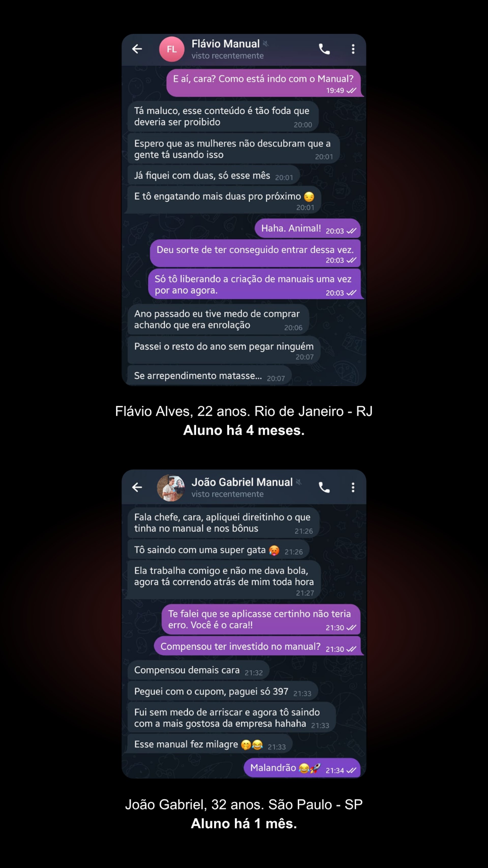Tap the 'Haha. Animal!' message bubble
The width and height of the screenshot is (488, 868).
point(308,228)
